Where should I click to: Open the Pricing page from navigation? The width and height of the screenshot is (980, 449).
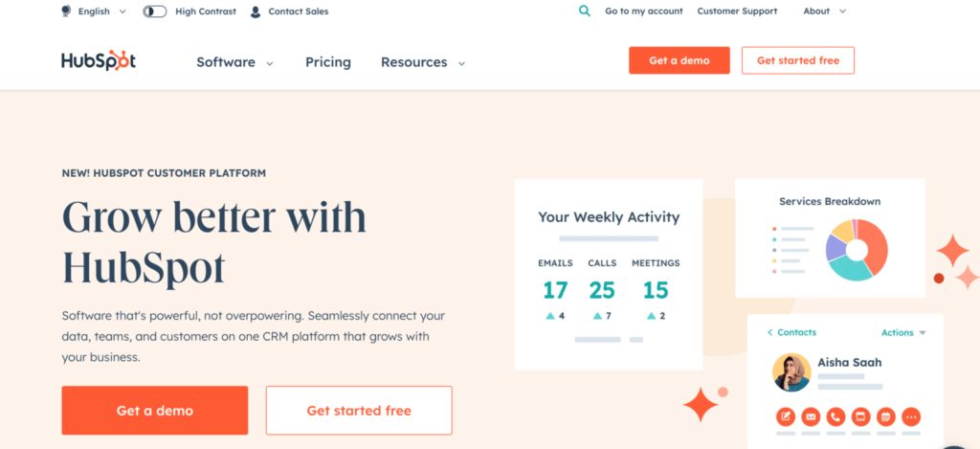tap(328, 62)
